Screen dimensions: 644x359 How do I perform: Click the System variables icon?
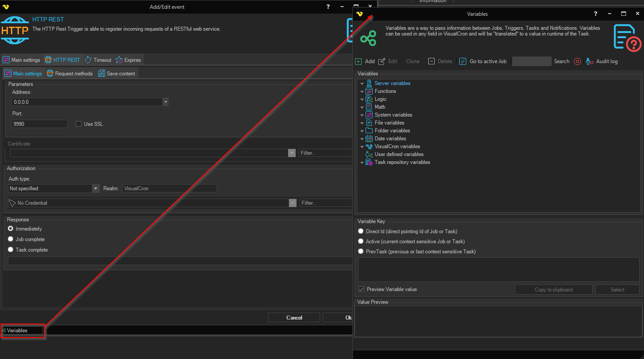369,115
